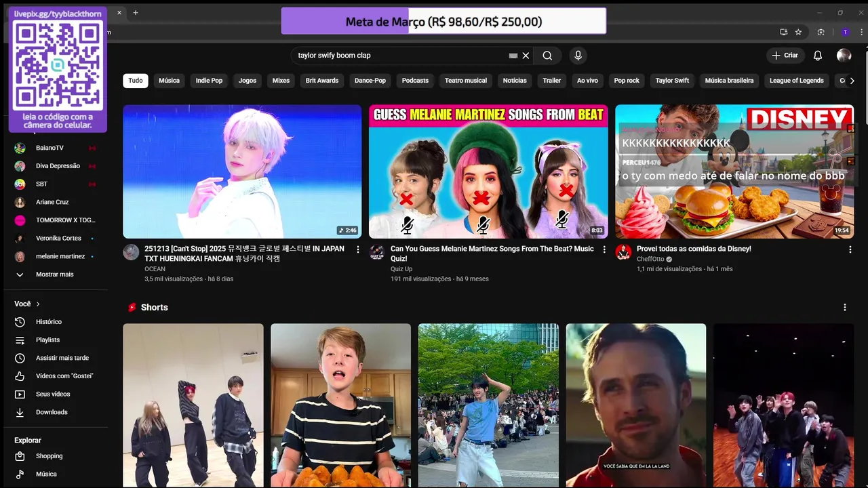Select the Música filter chip
The height and width of the screenshot is (488, 868).
click(x=169, y=81)
